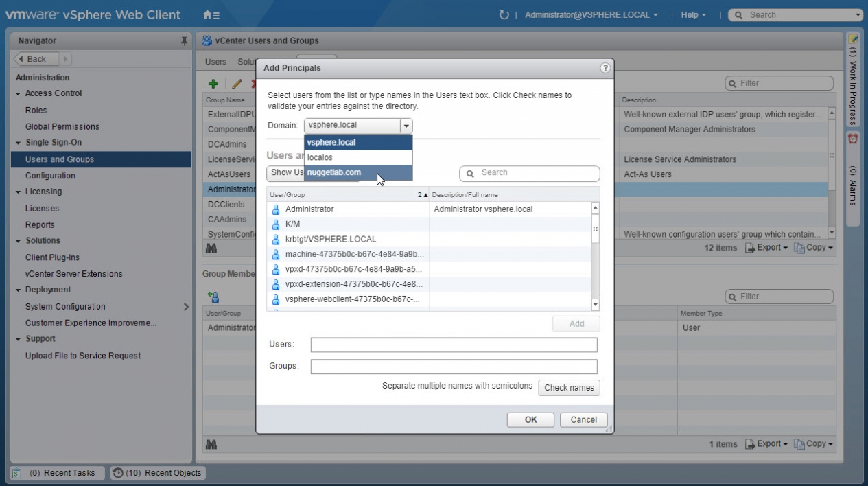Image resolution: width=868 pixels, height=486 pixels.
Task: Collapse the Single Sign-On tree section
Action: (19, 143)
